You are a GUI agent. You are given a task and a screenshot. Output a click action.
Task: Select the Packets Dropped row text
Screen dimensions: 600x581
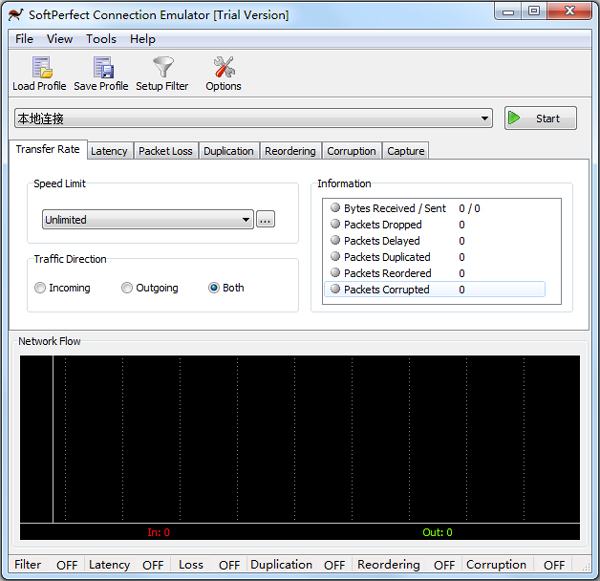coord(383,224)
